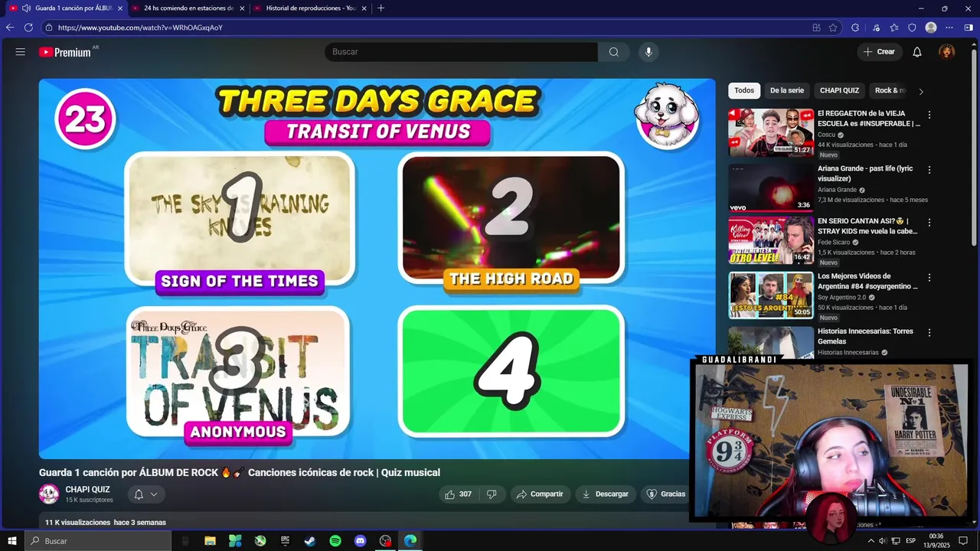Open File Explorer from the taskbar
Image resolution: width=980 pixels, height=551 pixels.
click(210, 541)
